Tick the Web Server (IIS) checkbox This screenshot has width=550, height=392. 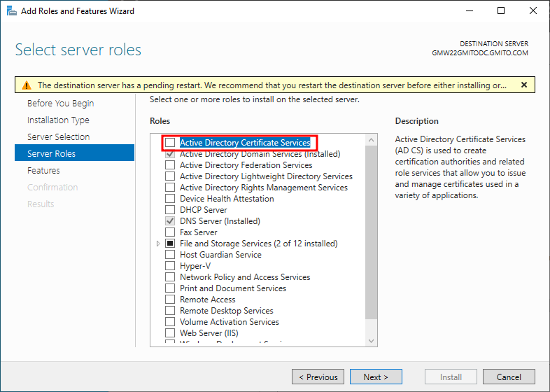click(x=170, y=333)
